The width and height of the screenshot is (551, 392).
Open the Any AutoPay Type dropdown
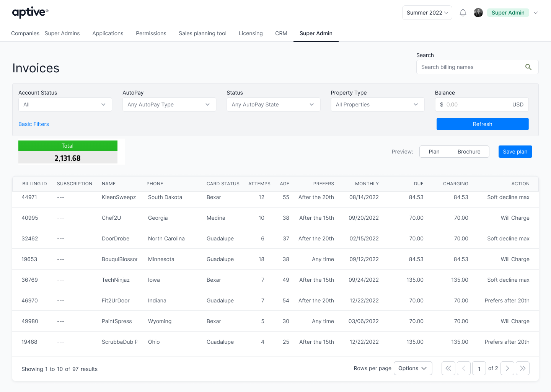169,105
